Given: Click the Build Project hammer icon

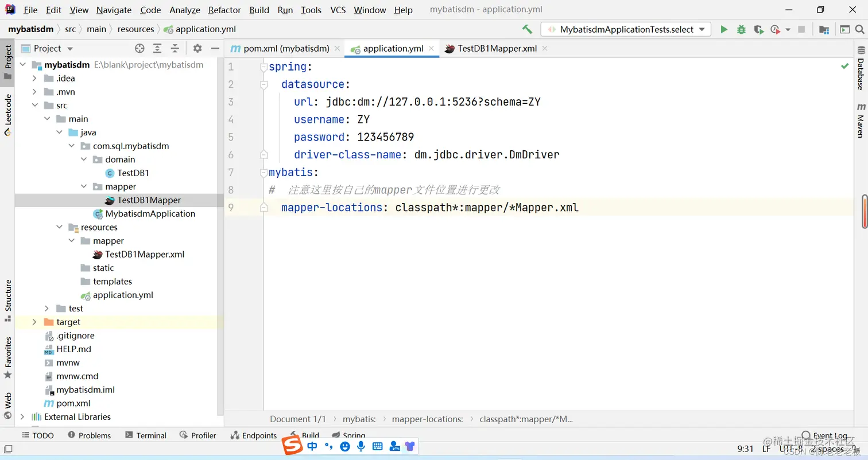Looking at the screenshot, I should [527, 29].
